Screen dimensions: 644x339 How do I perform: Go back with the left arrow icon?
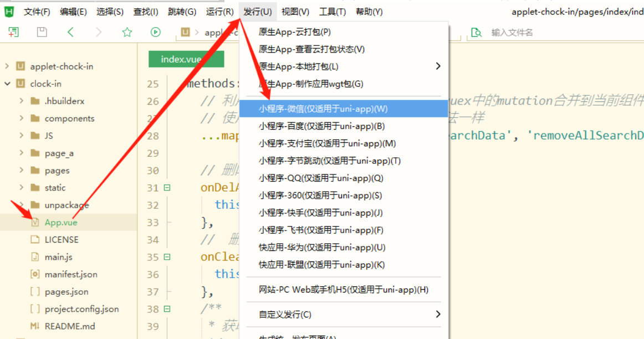coord(70,32)
